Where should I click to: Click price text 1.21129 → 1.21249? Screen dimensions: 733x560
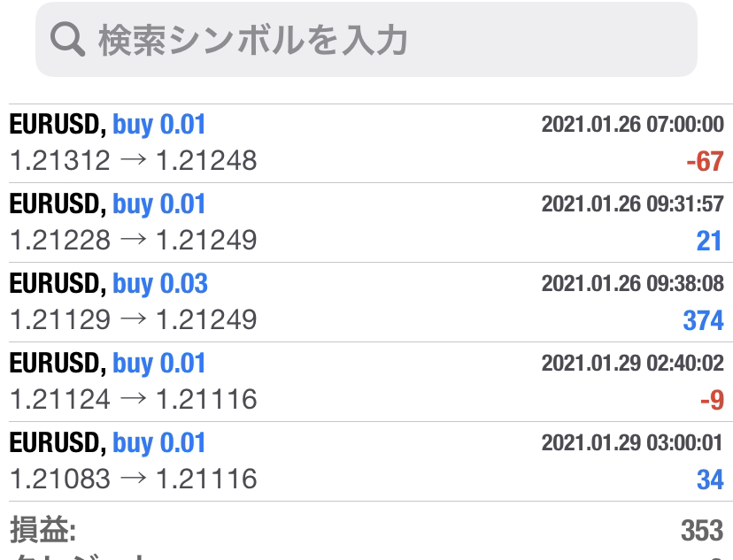(133, 320)
